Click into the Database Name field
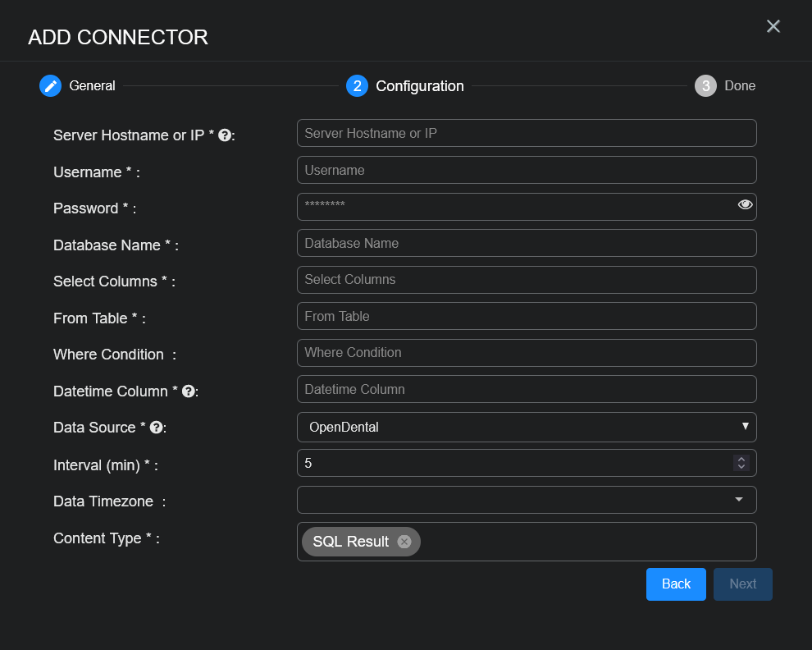 coord(526,243)
